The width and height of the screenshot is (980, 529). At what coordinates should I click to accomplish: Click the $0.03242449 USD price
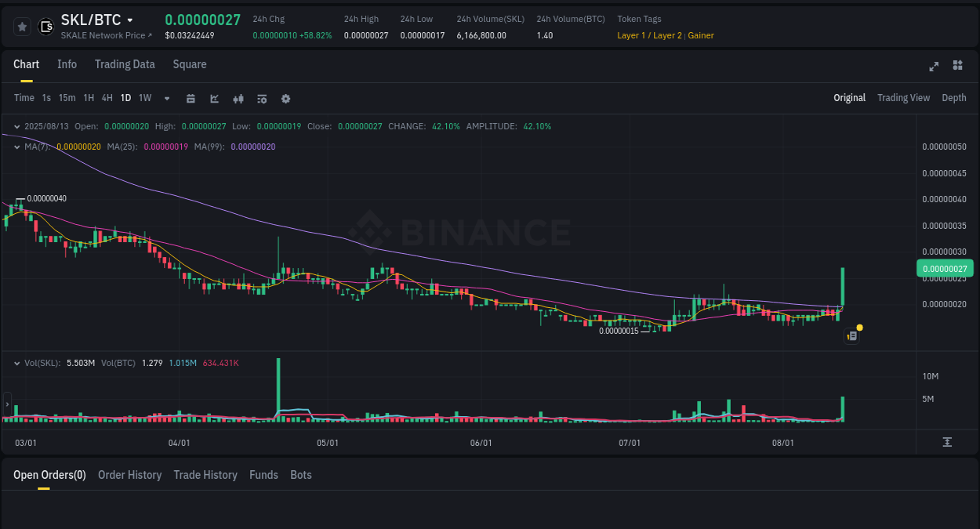(x=189, y=35)
